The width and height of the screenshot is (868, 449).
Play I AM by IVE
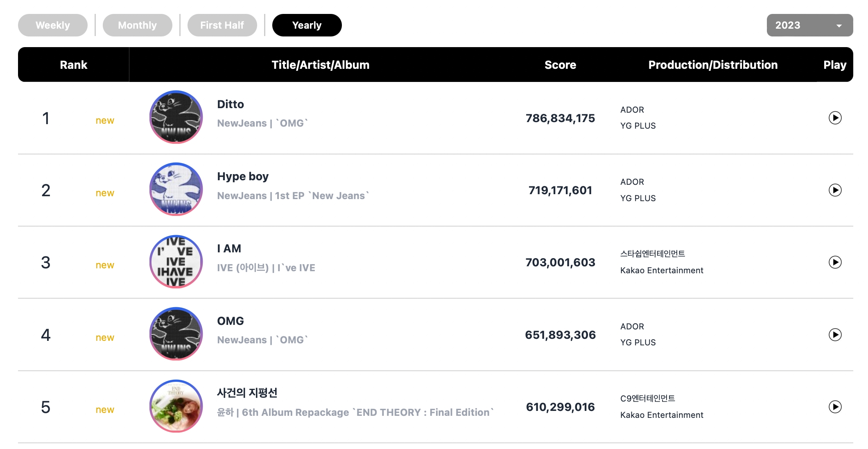tap(835, 262)
